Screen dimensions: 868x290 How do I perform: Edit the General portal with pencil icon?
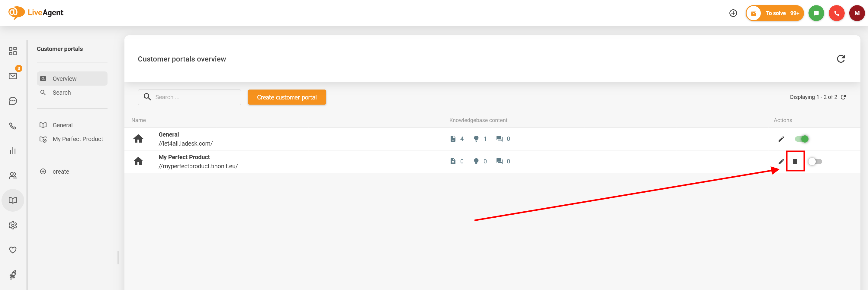pyautogui.click(x=781, y=139)
